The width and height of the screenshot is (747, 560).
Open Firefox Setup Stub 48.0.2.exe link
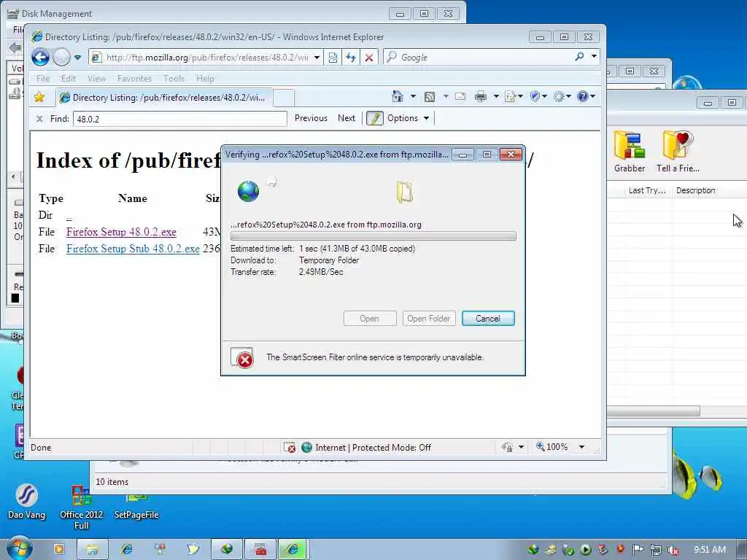(133, 249)
